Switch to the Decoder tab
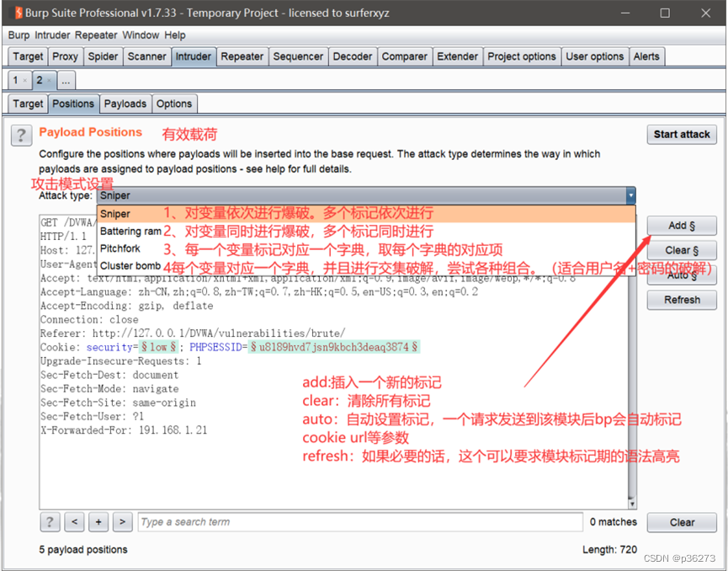Viewport: 728px width, 571px height. point(353,56)
